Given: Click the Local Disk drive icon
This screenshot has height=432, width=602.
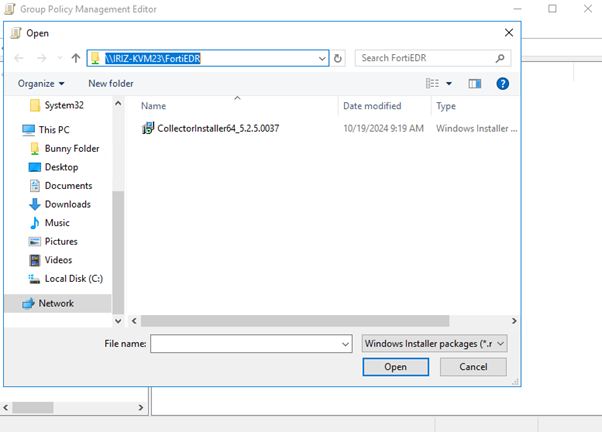Looking at the screenshot, I should pyautogui.click(x=34, y=279).
